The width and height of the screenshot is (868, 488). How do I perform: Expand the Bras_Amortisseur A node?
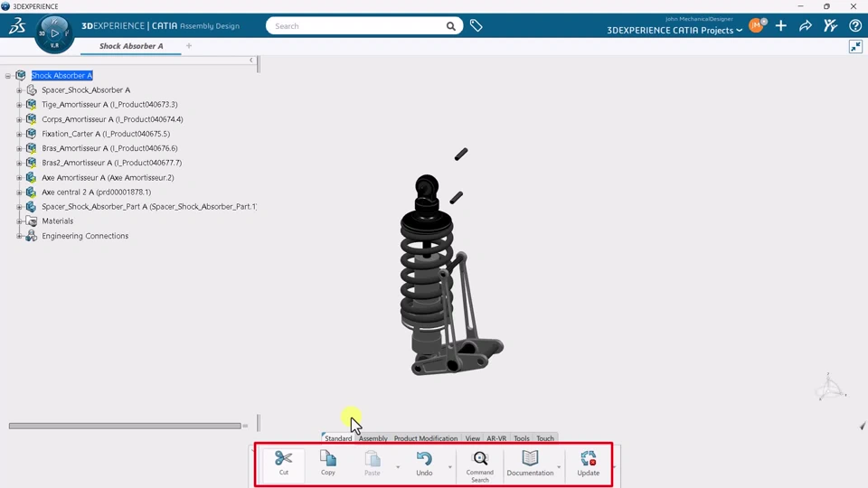(19, 148)
